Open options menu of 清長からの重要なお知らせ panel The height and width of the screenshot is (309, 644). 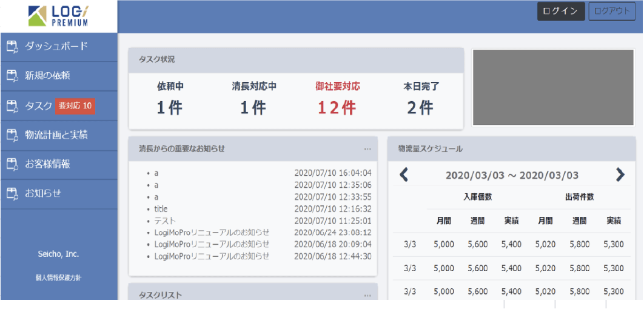coord(367,149)
